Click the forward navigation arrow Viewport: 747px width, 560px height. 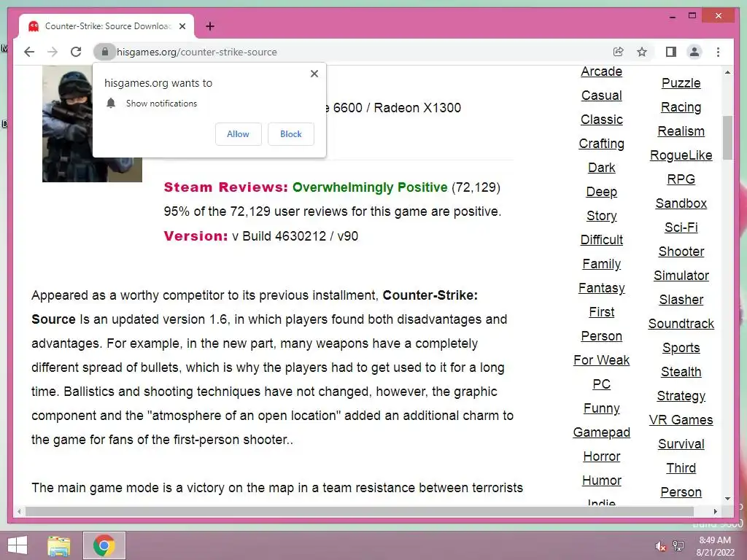(53, 52)
